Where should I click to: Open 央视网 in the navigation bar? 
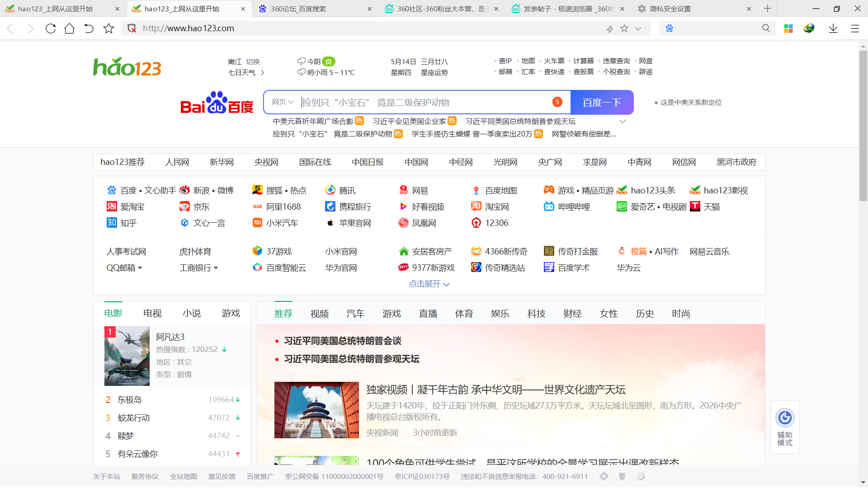coord(266,162)
